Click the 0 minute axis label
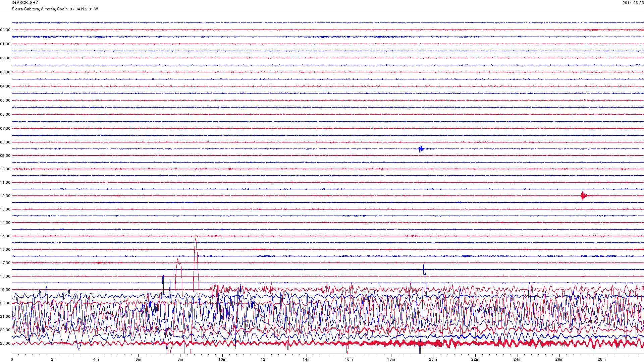The height and width of the screenshot is (362, 644). [x=12, y=360]
